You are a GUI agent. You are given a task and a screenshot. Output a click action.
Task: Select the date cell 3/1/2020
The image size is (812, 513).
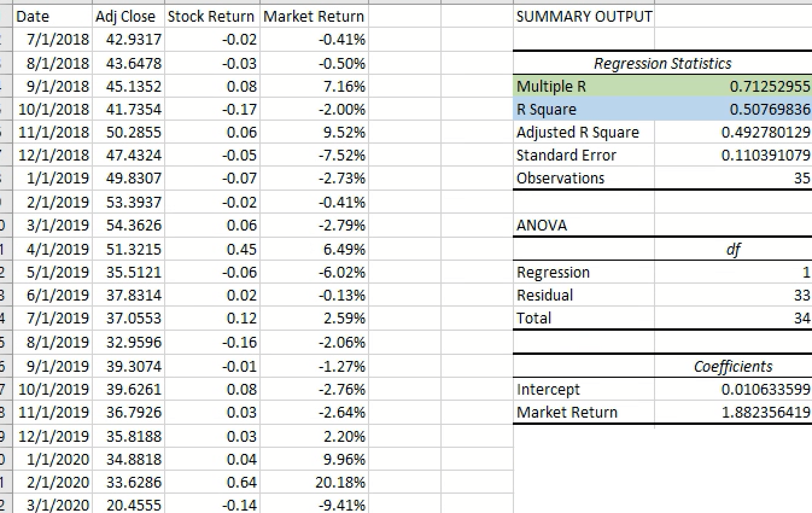[52, 505]
